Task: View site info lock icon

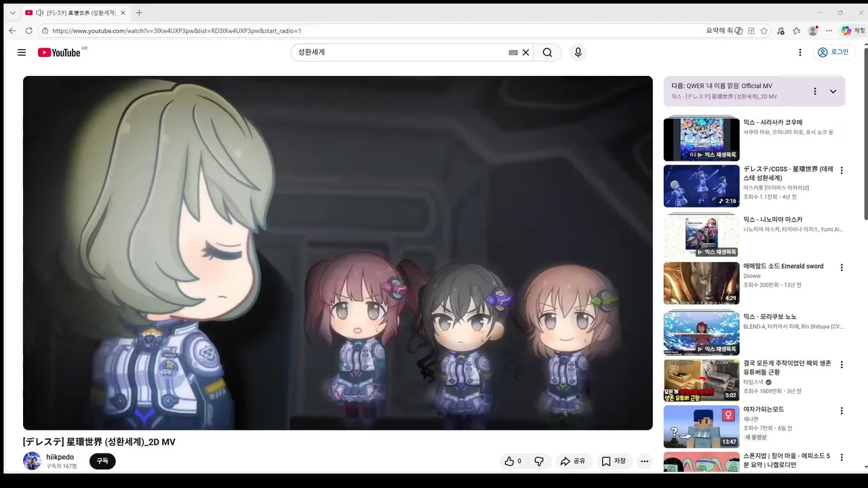Action: pos(45,30)
